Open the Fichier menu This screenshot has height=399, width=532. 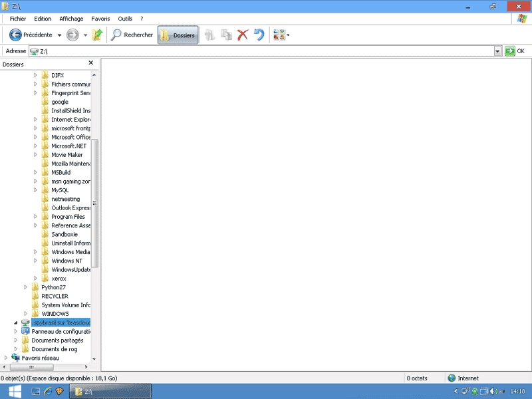18,19
